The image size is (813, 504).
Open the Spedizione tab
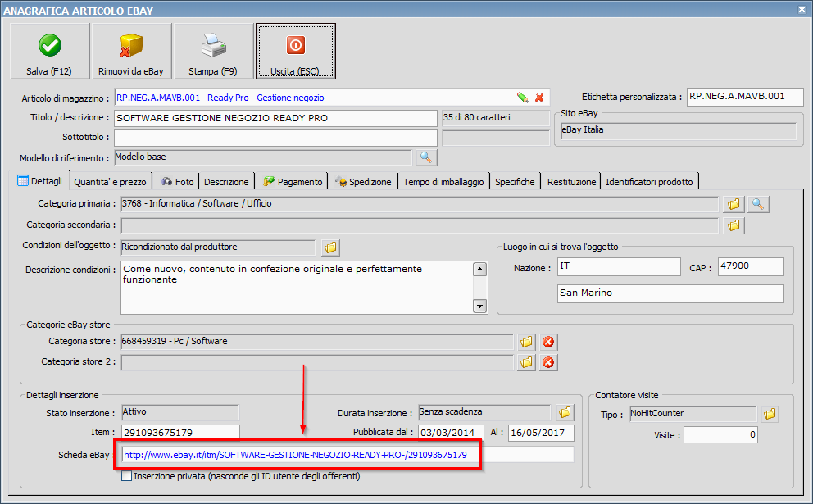coord(363,182)
